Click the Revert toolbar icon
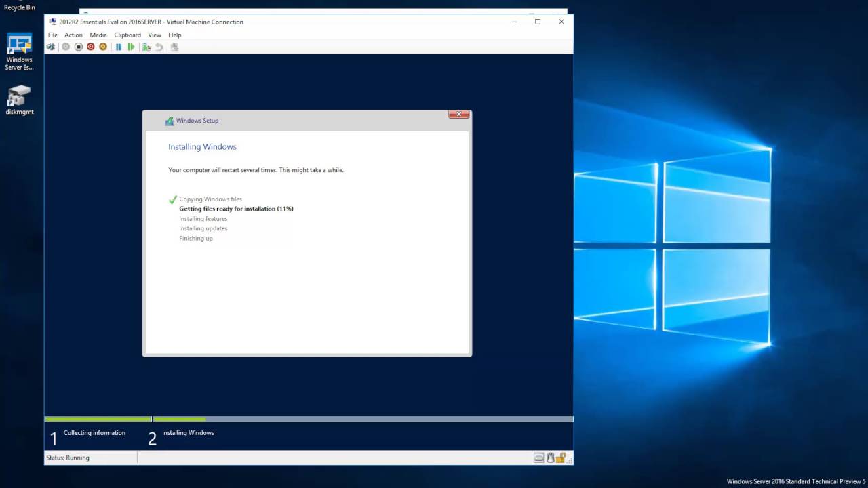The height and width of the screenshot is (488, 868). tap(159, 47)
